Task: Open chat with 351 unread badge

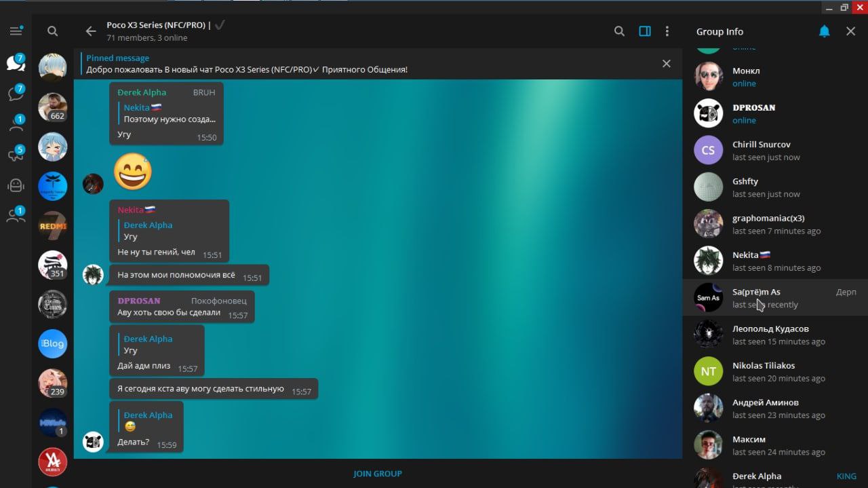Action: [53, 265]
